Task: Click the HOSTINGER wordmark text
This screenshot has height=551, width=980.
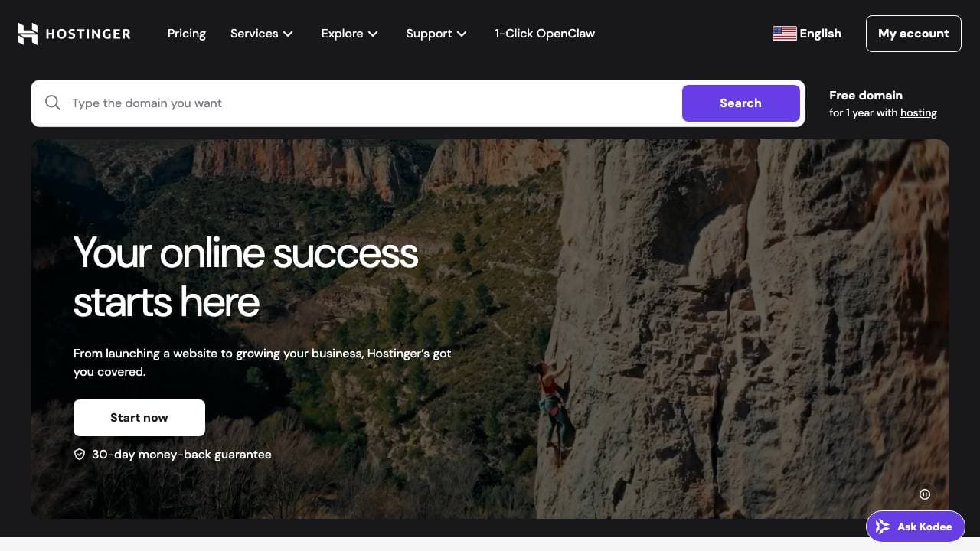Action: (88, 34)
